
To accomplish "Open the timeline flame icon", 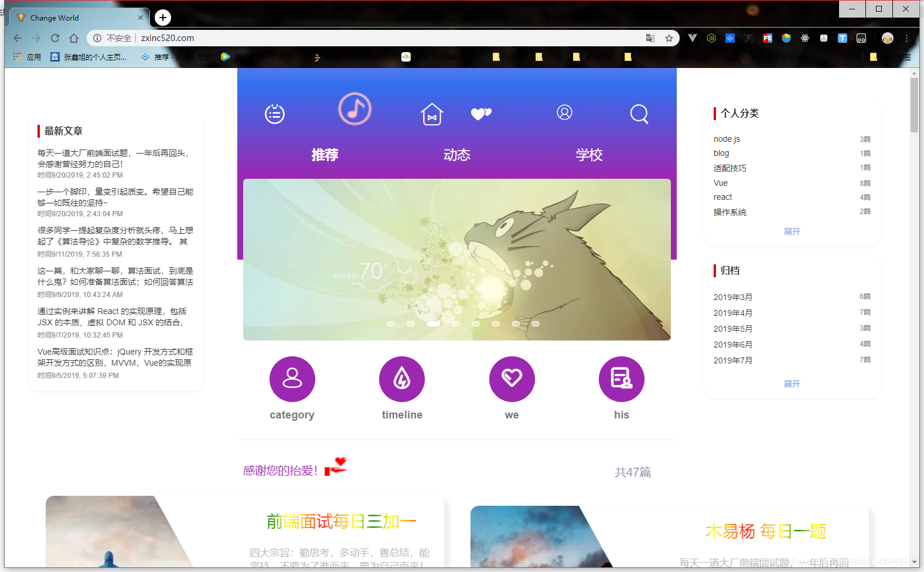I will coord(402,379).
